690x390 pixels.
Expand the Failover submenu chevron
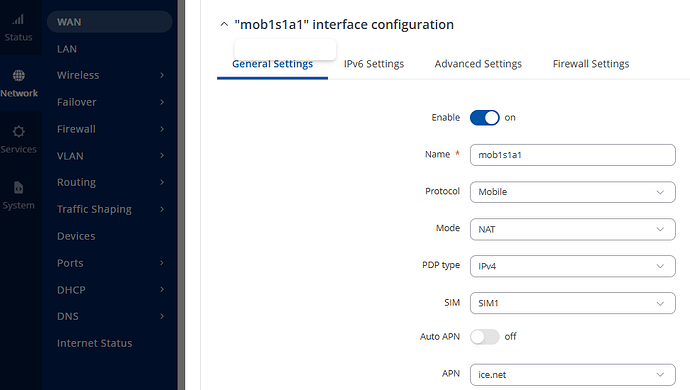coord(162,102)
